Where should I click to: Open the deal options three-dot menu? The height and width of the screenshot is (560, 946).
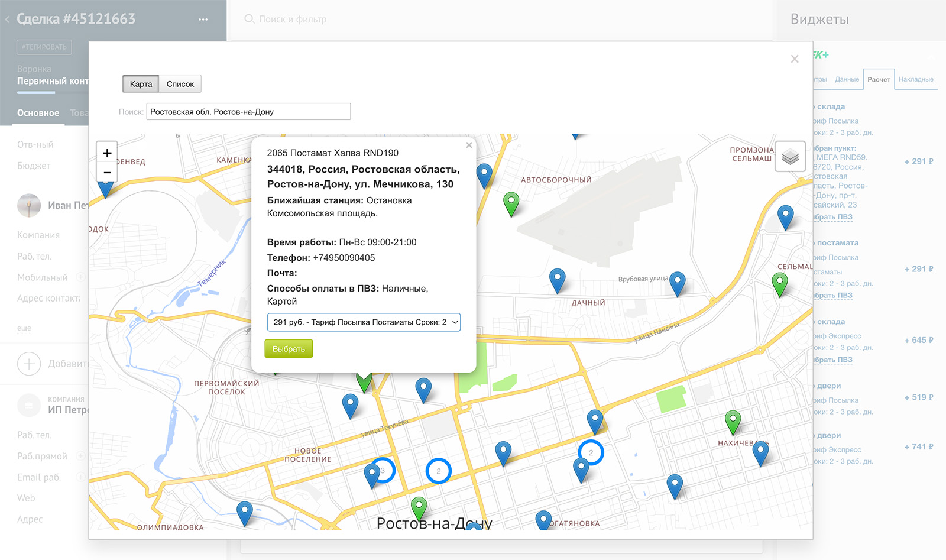203,20
